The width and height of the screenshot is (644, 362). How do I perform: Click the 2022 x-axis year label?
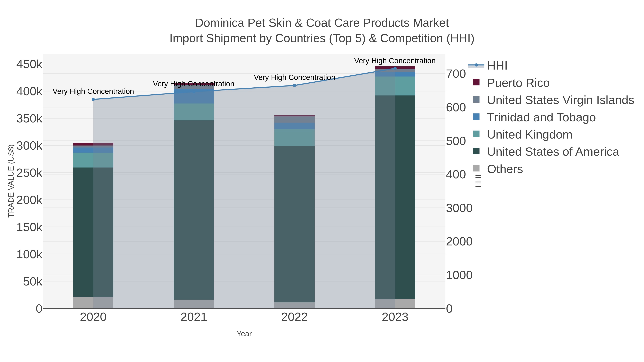click(x=294, y=317)
